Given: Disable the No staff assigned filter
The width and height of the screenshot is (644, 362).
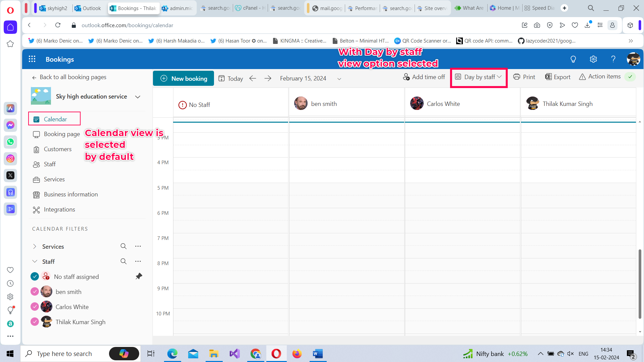Looking at the screenshot, I should 35,276.
